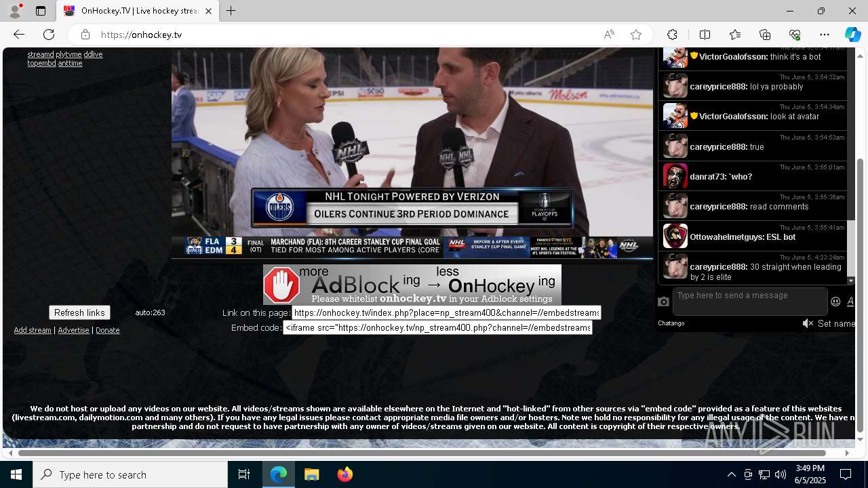Click the Windows taskbar search box

click(x=130, y=474)
